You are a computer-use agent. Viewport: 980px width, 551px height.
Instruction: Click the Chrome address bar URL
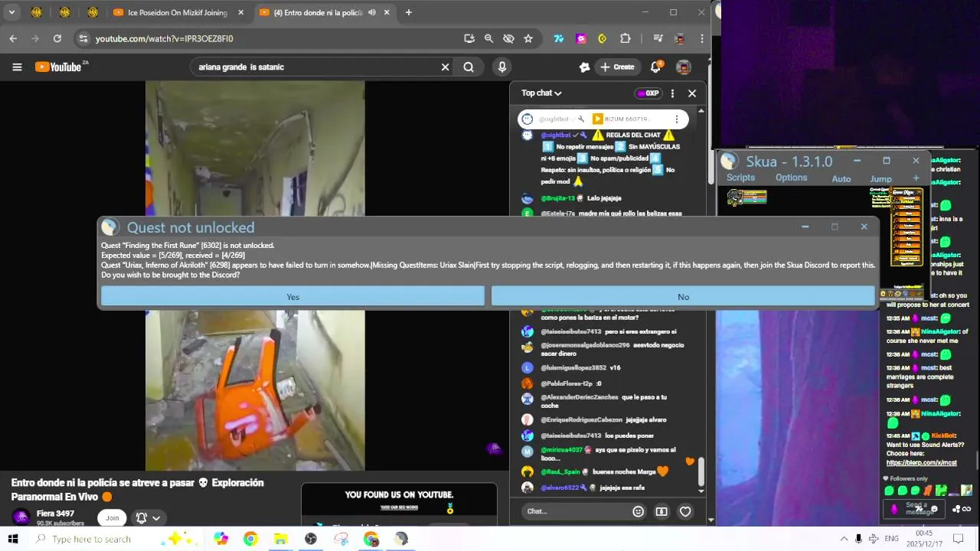click(164, 38)
